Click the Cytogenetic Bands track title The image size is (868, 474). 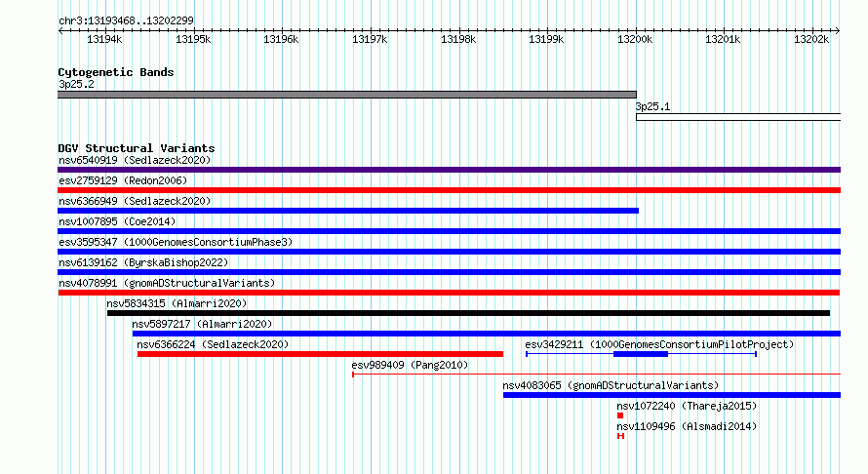point(116,72)
